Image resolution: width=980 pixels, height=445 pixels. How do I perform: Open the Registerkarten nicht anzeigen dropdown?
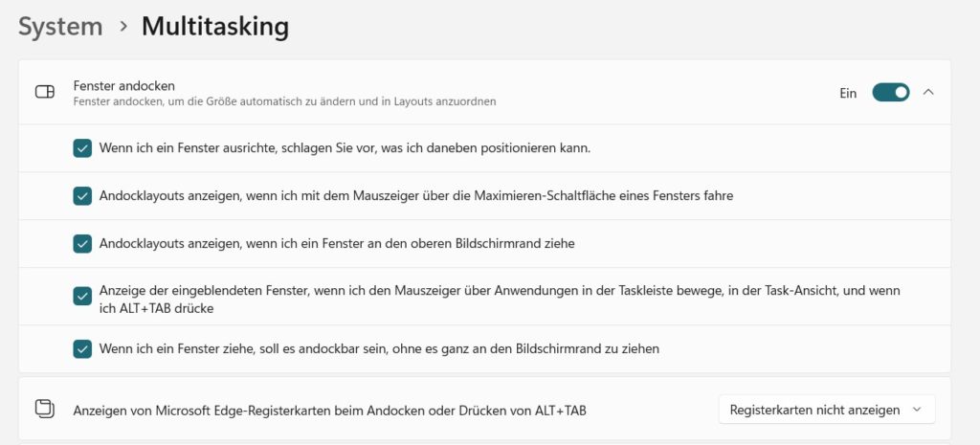[x=827, y=410]
